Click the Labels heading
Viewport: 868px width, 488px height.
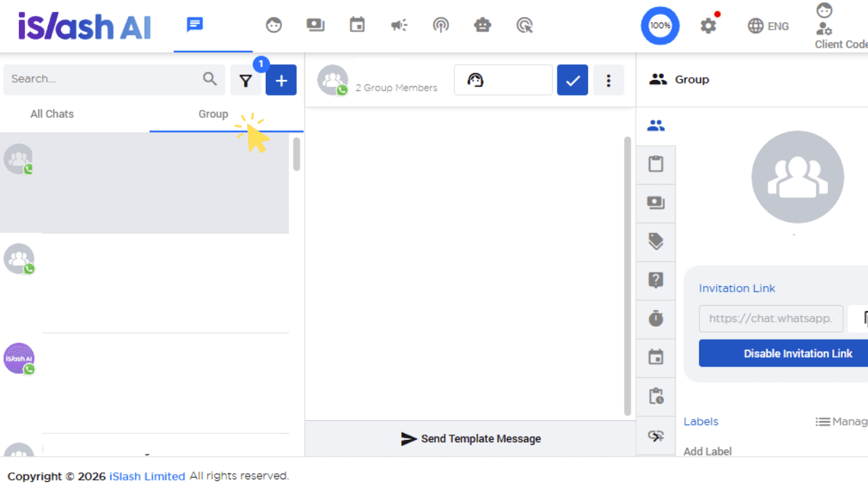pos(701,422)
